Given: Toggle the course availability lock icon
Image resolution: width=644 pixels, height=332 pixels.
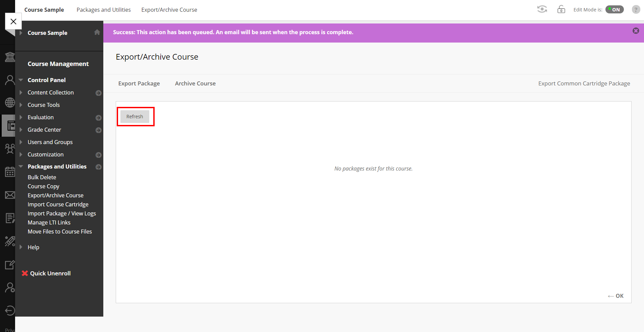Looking at the screenshot, I should pos(561,9).
